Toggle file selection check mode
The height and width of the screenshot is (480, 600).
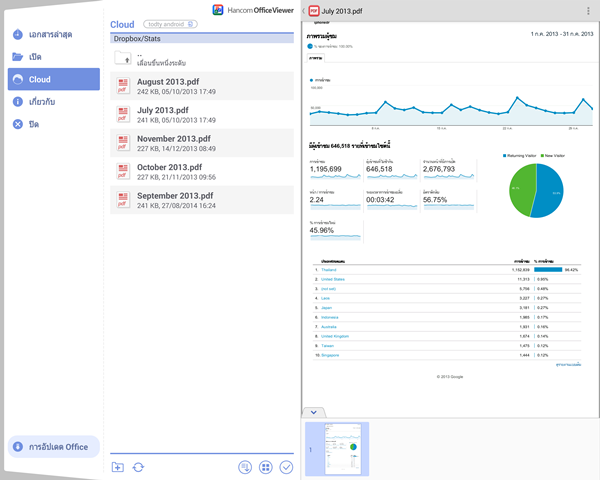287,466
